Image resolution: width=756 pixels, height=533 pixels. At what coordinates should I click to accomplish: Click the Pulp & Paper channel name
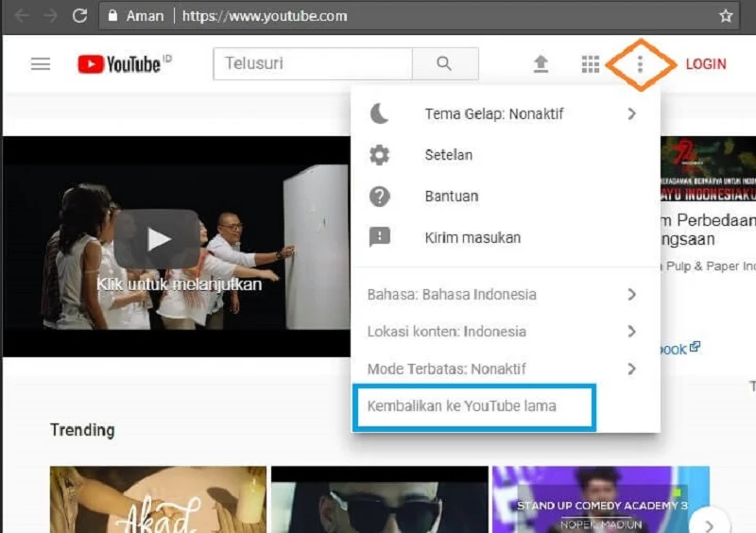pyautogui.click(x=708, y=266)
